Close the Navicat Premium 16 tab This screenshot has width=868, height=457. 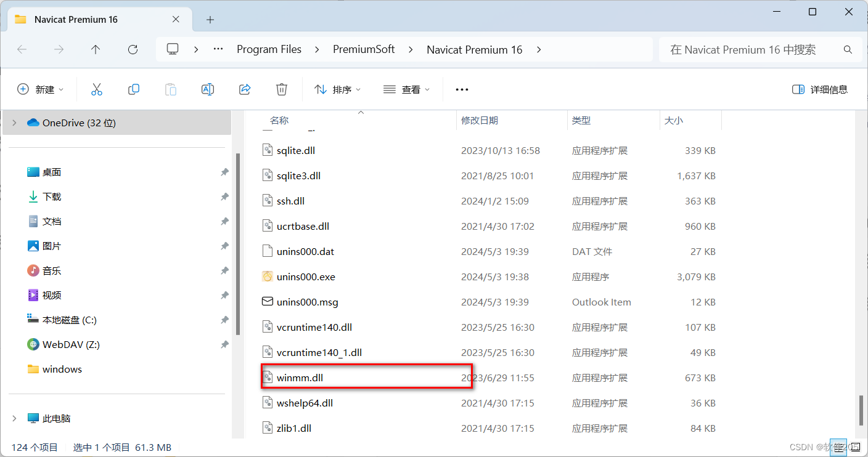[x=176, y=19]
